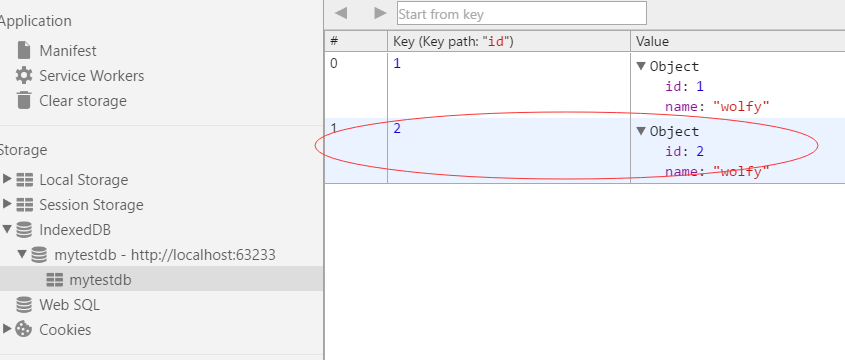Image resolution: width=845 pixels, height=360 pixels.
Task: Select row index 0 cell
Action: point(356,85)
